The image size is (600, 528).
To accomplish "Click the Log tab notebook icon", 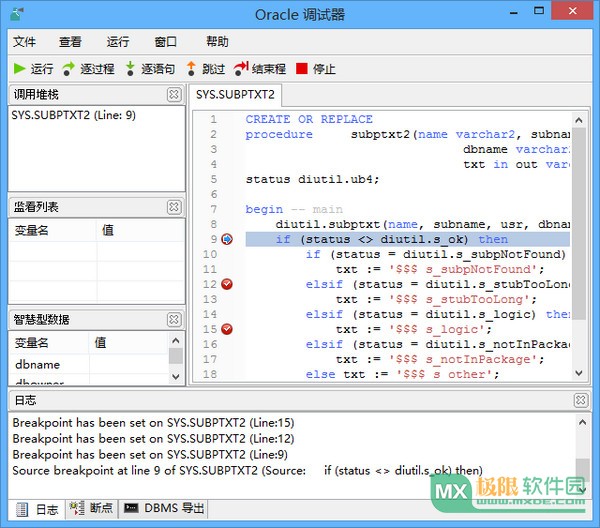I will point(22,509).
